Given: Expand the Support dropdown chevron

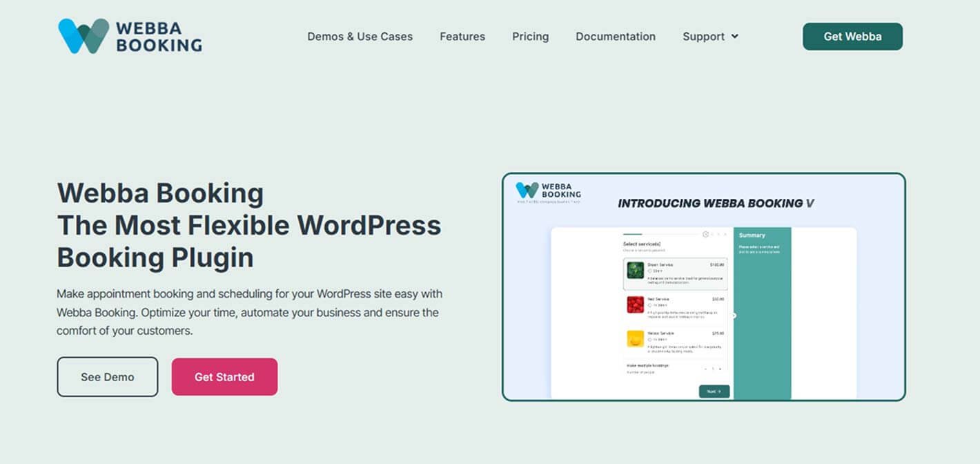Looking at the screenshot, I should pyautogui.click(x=735, y=37).
